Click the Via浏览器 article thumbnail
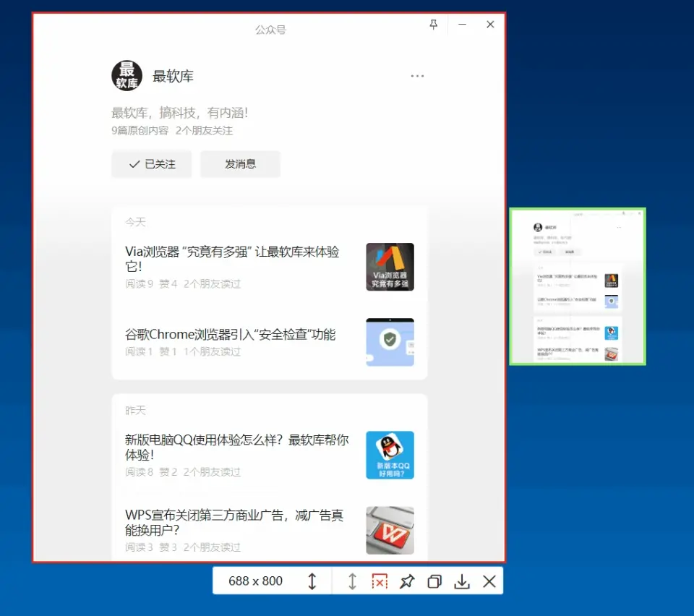Image resolution: width=694 pixels, height=616 pixels. pyautogui.click(x=390, y=267)
